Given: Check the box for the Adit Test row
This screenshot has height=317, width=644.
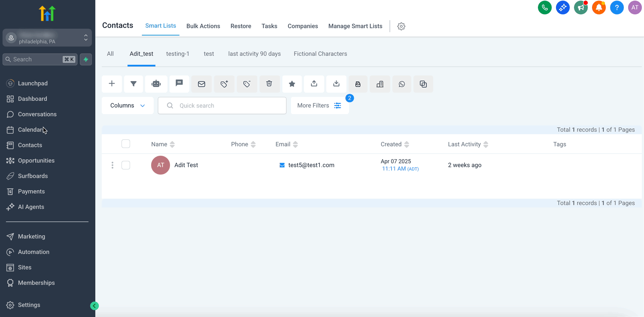Looking at the screenshot, I should click(x=126, y=165).
